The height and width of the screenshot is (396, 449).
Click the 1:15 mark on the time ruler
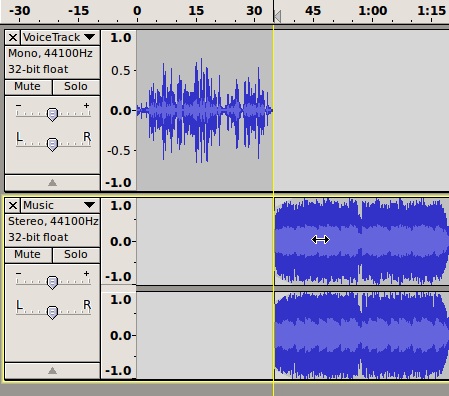click(431, 11)
